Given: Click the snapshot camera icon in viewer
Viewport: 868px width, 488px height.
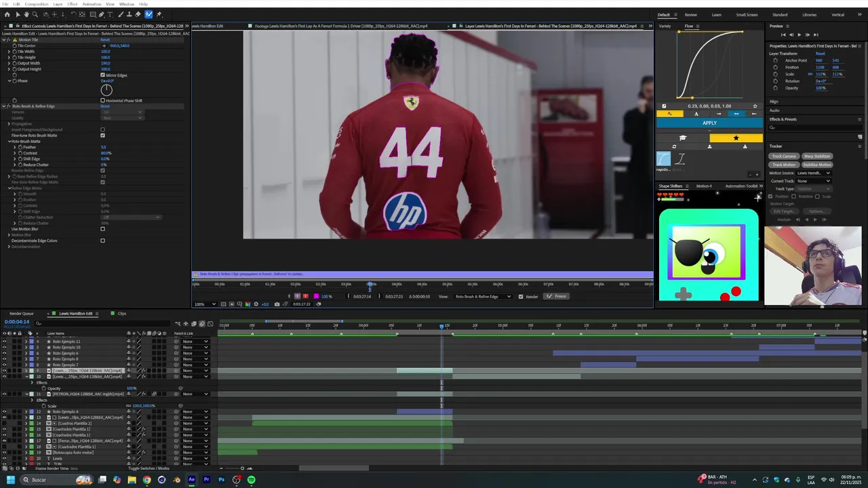Looking at the screenshot, I should point(277,304).
